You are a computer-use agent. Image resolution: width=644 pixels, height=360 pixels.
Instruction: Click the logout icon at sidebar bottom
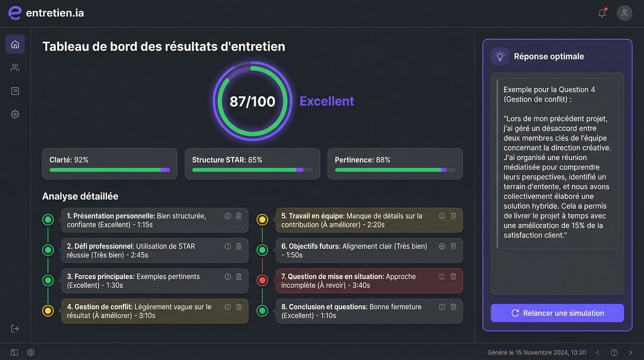[x=15, y=328]
